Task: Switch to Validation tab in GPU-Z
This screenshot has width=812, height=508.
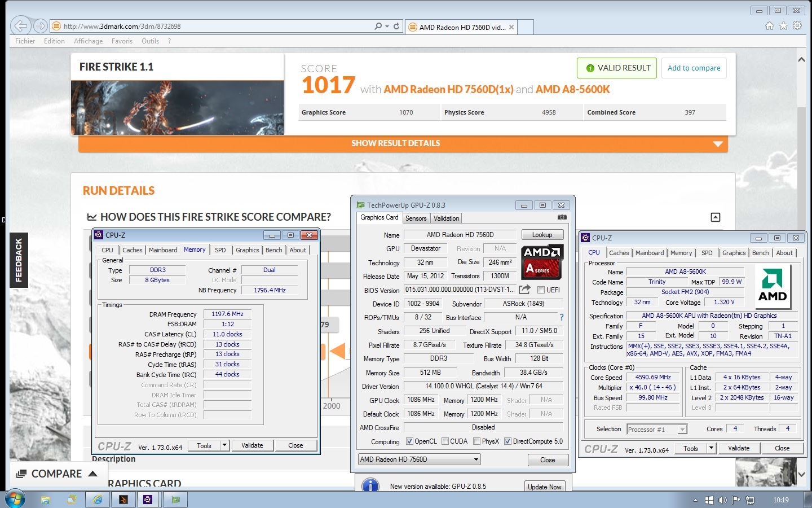Action: (x=447, y=218)
